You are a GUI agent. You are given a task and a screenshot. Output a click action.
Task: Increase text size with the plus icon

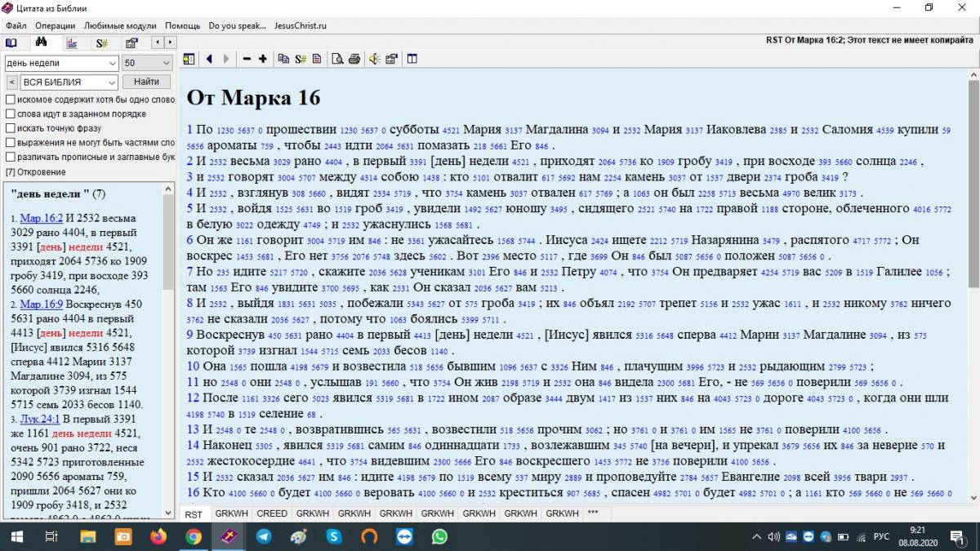click(x=262, y=59)
